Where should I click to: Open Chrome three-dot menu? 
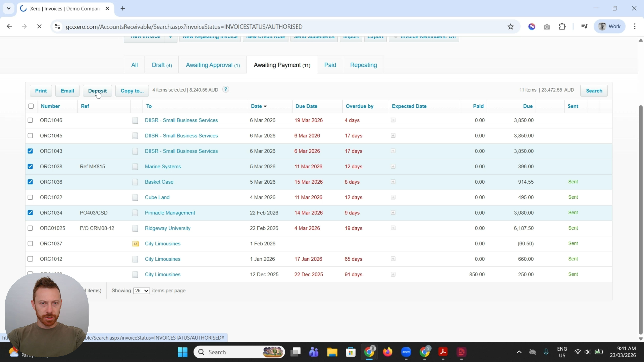click(x=635, y=26)
